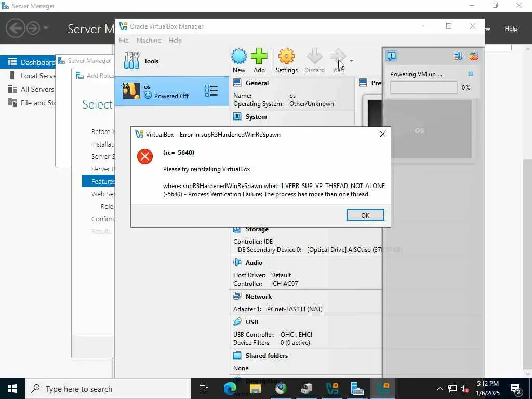The height and width of the screenshot is (399, 532).
Task: Click the network tray icon
Action: pos(453,389)
